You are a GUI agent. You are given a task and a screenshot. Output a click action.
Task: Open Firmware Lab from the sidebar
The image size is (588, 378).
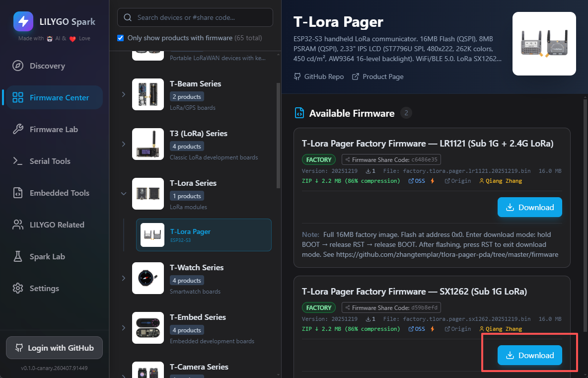[54, 129]
